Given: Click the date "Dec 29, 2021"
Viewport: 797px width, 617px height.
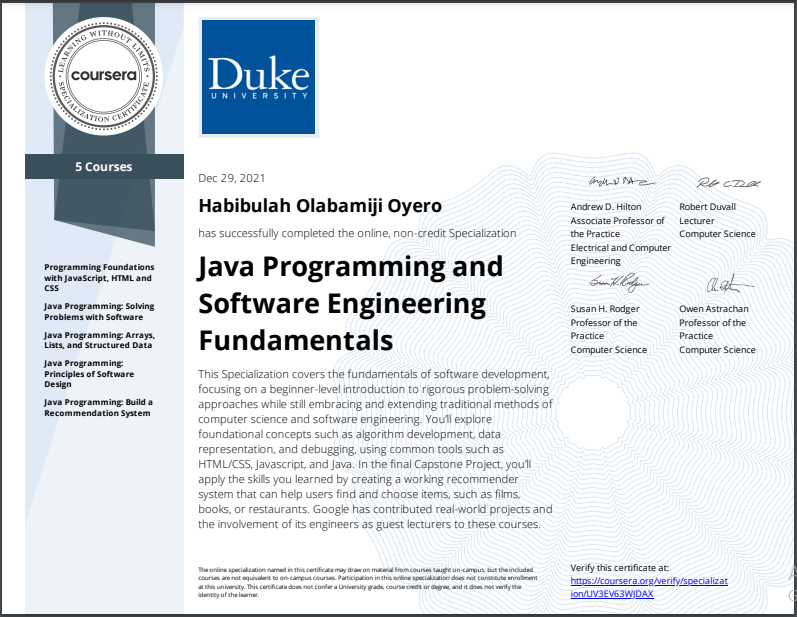Looking at the screenshot, I should pos(232,178).
